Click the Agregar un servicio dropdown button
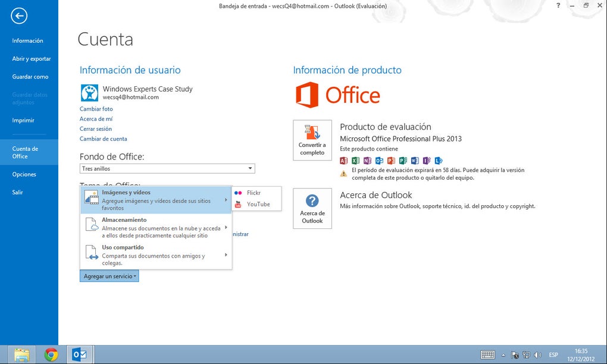 [109, 276]
